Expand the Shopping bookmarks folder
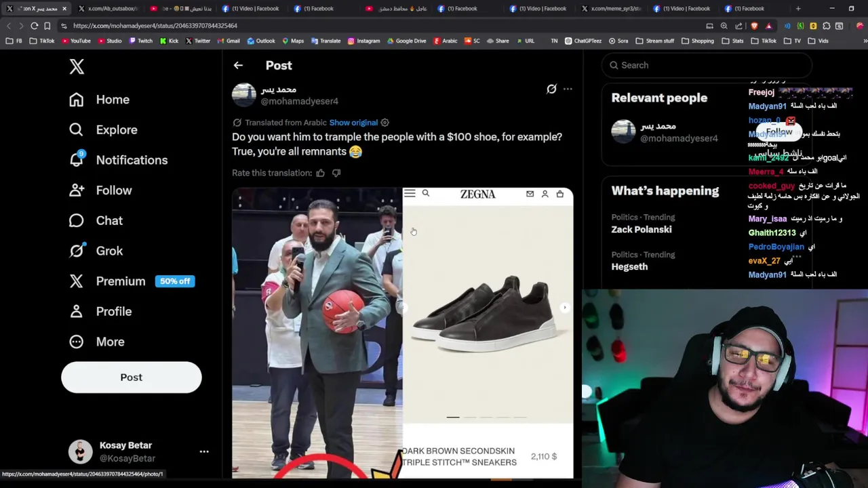 coord(698,41)
